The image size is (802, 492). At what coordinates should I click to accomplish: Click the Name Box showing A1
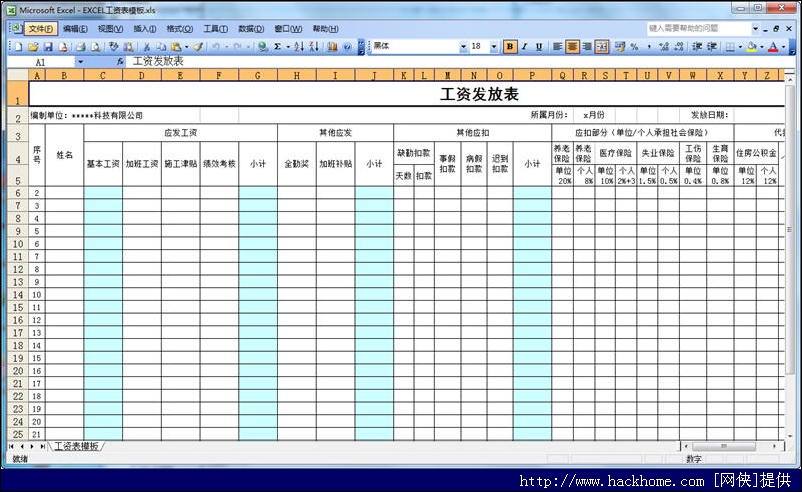click(x=41, y=62)
